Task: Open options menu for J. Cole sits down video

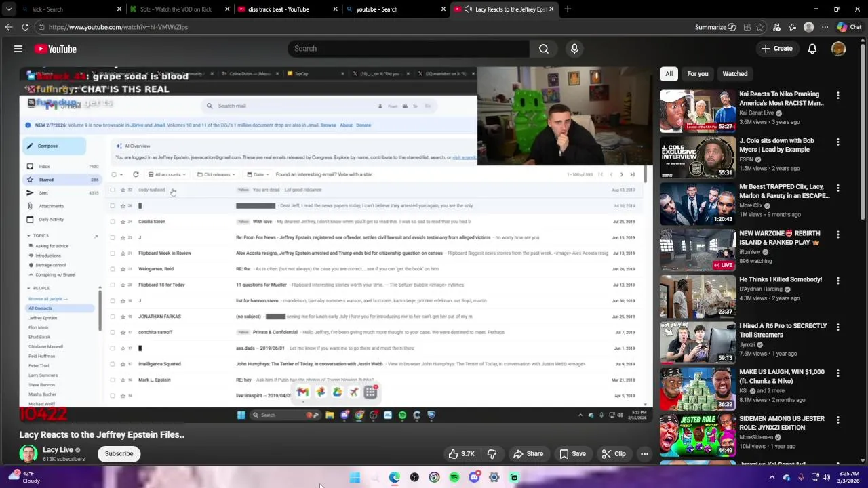Action: click(838, 142)
